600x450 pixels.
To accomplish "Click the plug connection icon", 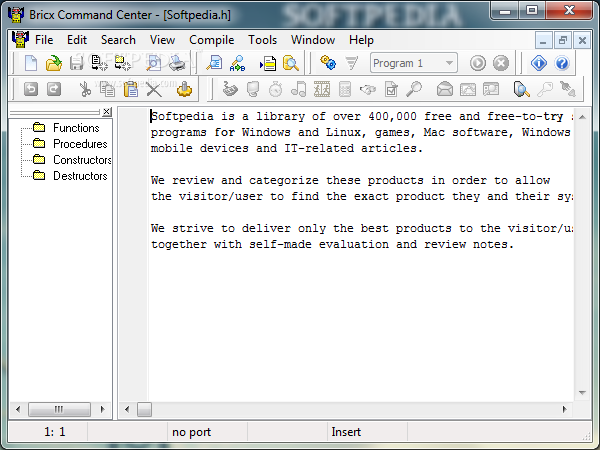I will click(x=567, y=89).
